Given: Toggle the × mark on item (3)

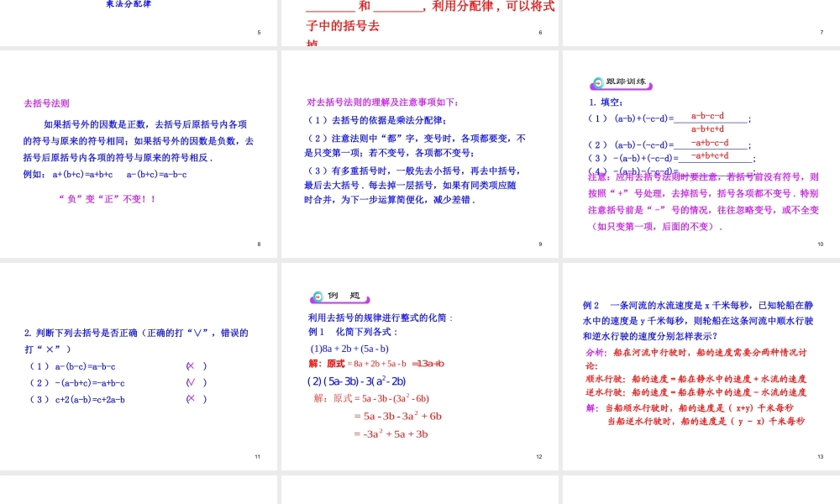Looking at the screenshot, I should point(190,400).
